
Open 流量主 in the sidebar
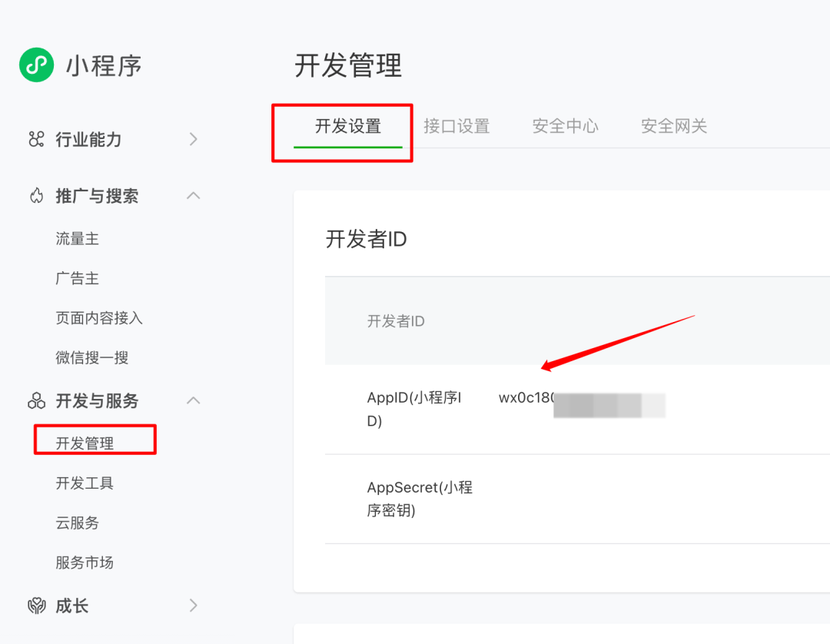coord(78,239)
